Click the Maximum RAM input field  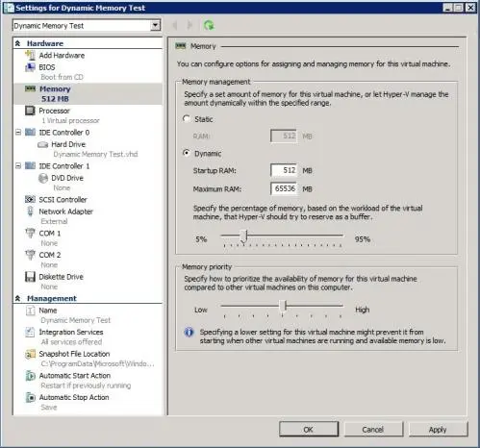pos(284,188)
